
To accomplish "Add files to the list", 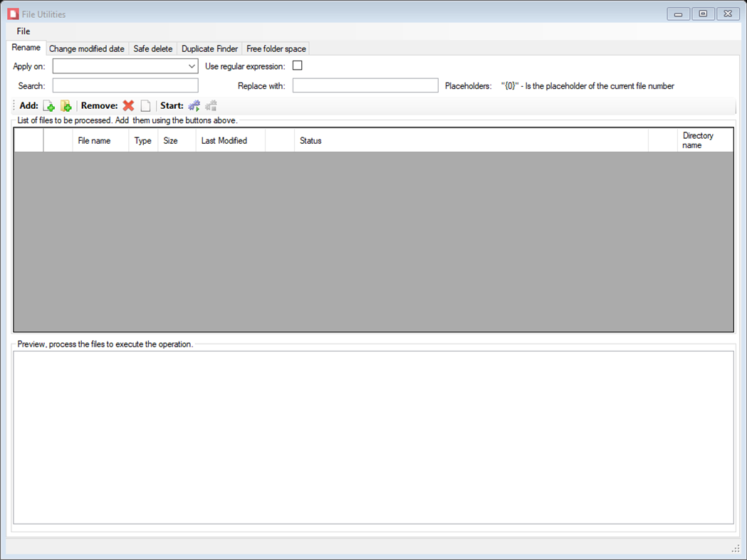I will click(48, 105).
